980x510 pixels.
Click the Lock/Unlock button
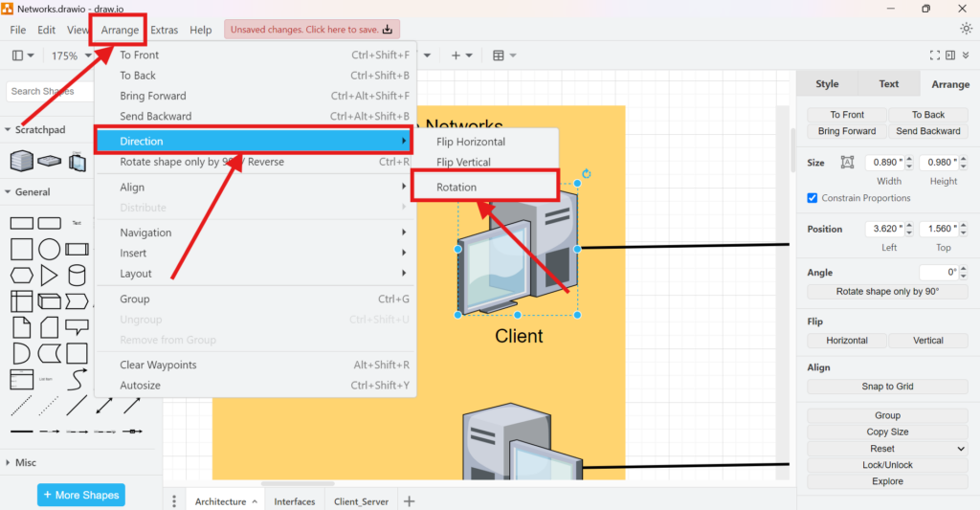[887, 465]
